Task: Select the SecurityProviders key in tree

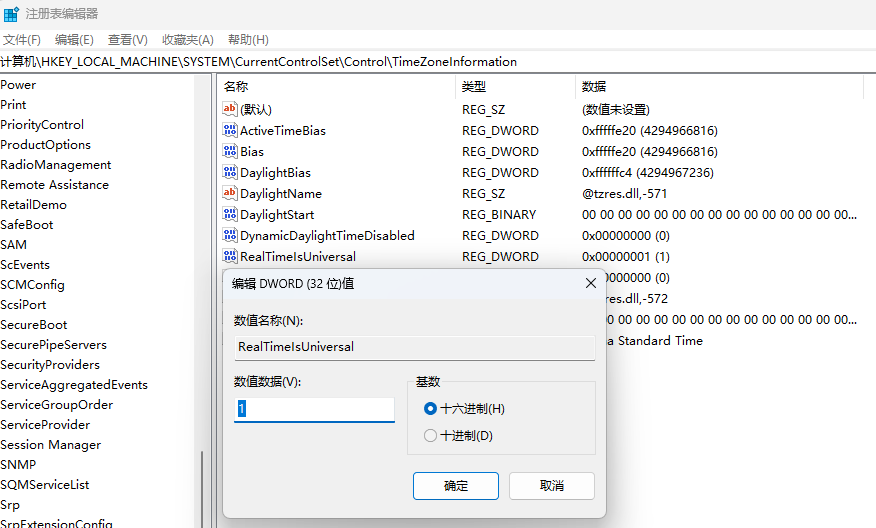Action: (x=50, y=365)
